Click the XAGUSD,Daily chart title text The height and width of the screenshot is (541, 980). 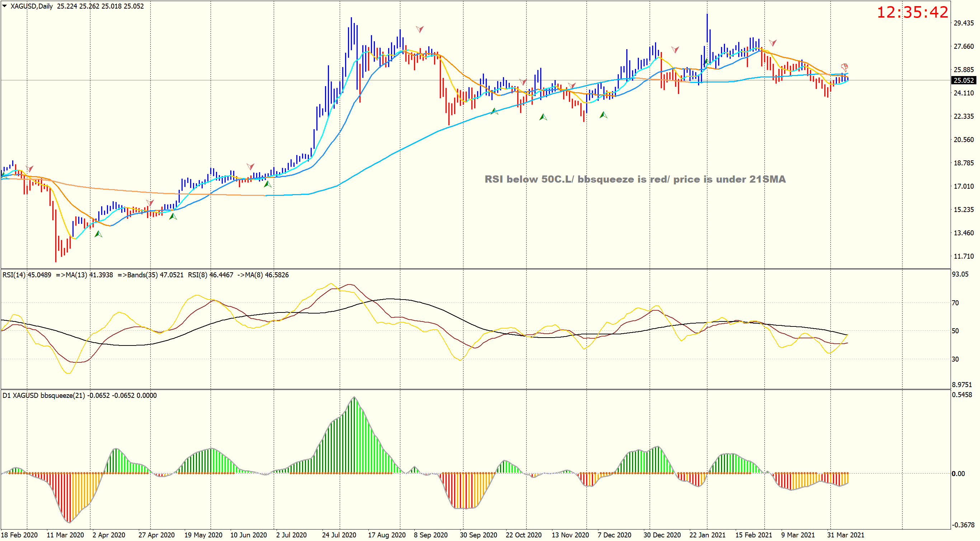(x=32, y=6)
